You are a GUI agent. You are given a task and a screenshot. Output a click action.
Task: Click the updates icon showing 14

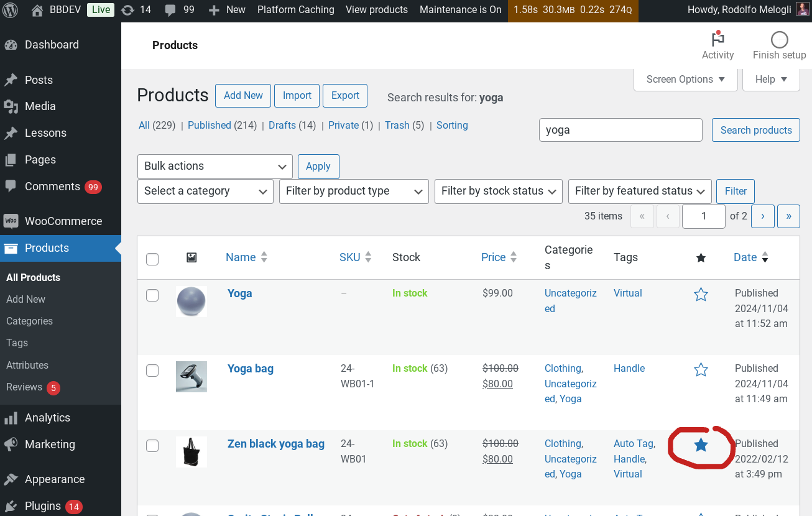pos(127,10)
